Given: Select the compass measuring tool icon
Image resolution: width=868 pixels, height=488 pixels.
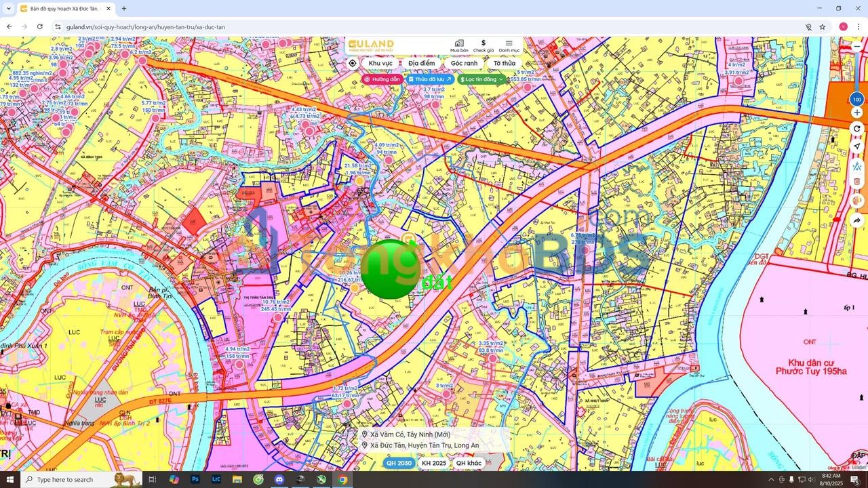Looking at the screenshot, I should [857, 165].
